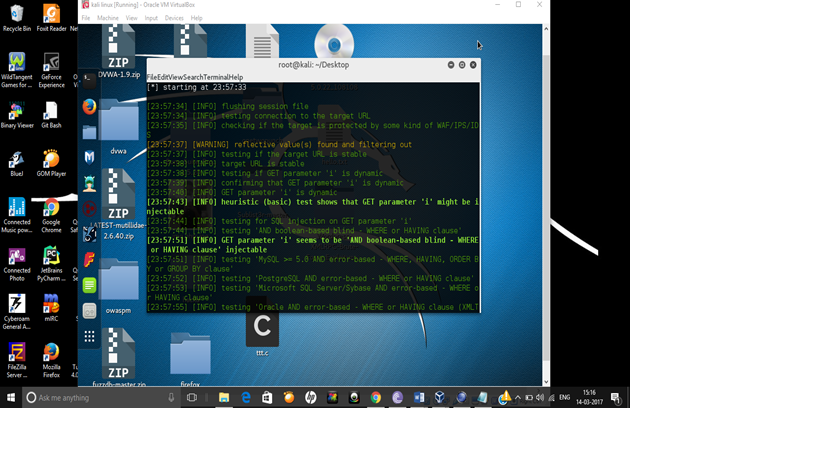
Task: Launch Firefox from the Kali dock
Action: 89,107
